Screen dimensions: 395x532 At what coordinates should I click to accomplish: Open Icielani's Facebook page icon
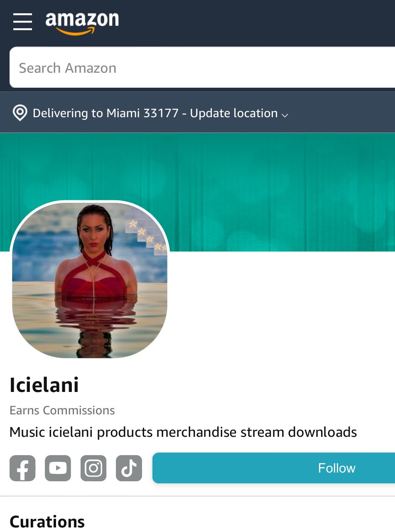pyautogui.click(x=22, y=468)
